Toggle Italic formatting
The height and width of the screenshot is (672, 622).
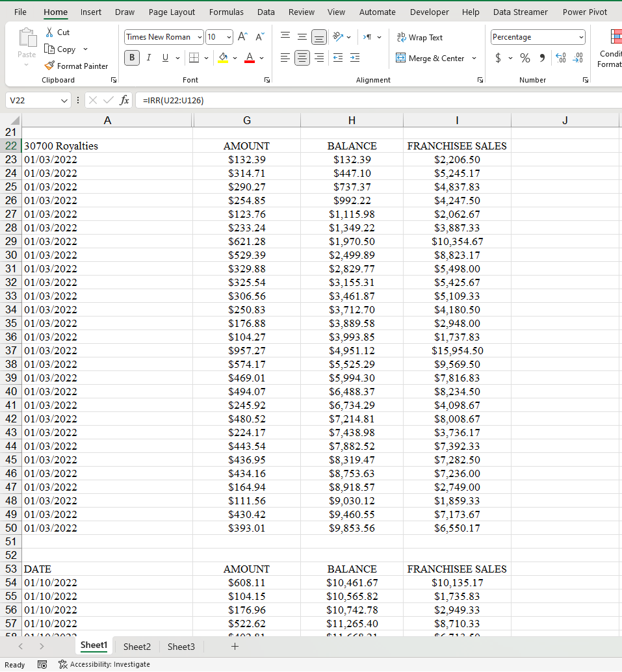click(149, 58)
